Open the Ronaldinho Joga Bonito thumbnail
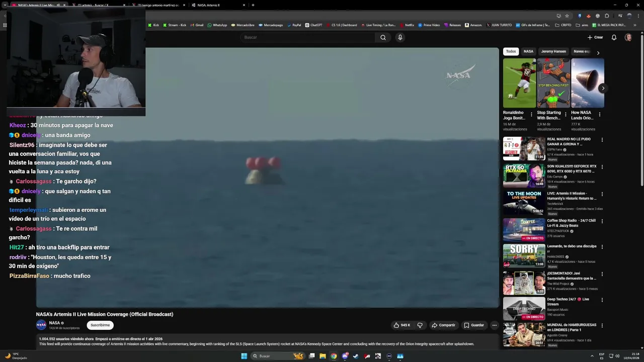 [x=519, y=83]
